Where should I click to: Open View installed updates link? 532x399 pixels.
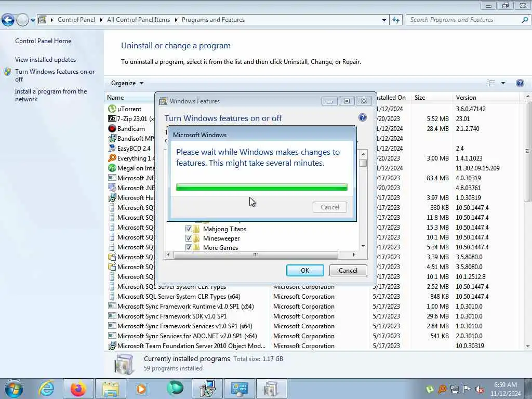point(46,60)
